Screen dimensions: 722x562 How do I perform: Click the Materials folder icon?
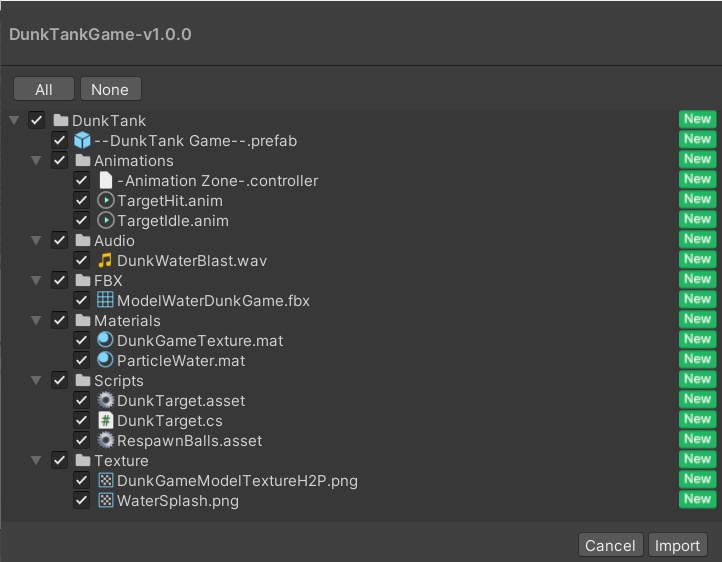coord(83,320)
